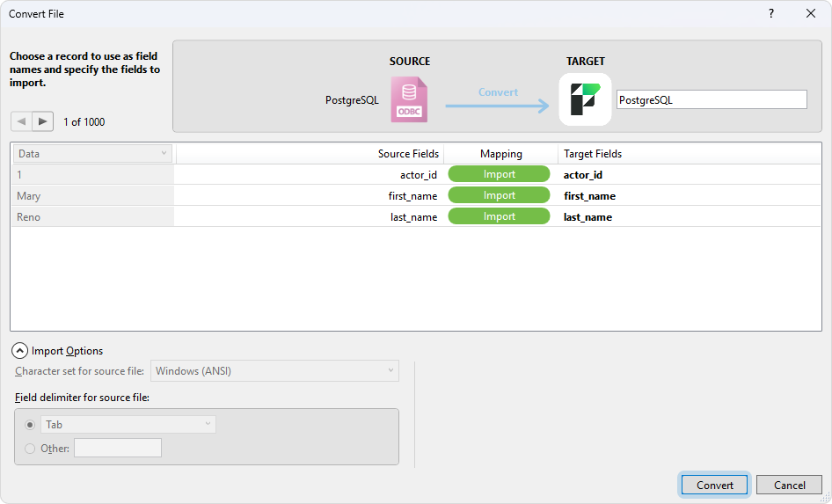Click the Convert button
832x504 pixels.
pyautogui.click(x=715, y=485)
